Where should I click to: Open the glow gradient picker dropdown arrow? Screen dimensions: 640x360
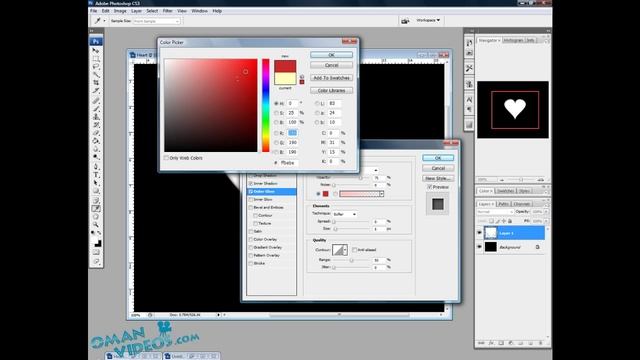click(382, 194)
